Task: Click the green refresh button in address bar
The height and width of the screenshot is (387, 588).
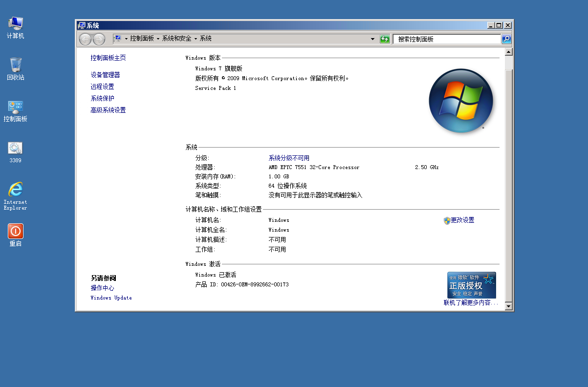Action: point(385,39)
